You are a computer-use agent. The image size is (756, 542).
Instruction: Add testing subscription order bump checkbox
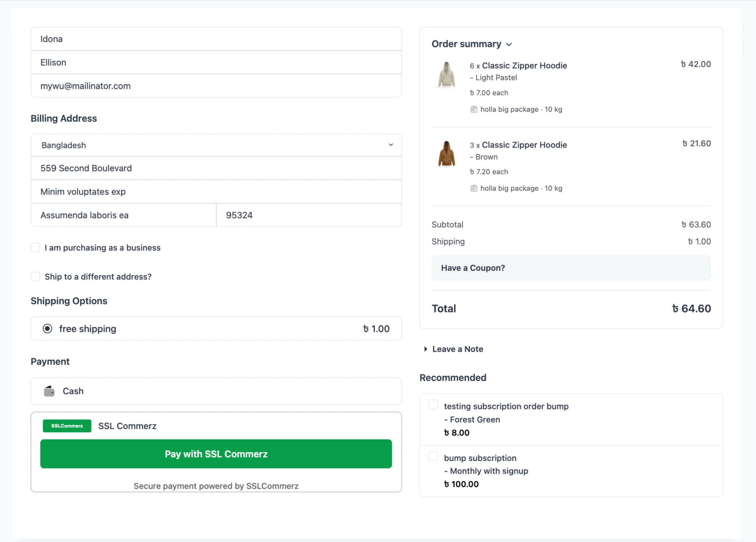tap(433, 405)
